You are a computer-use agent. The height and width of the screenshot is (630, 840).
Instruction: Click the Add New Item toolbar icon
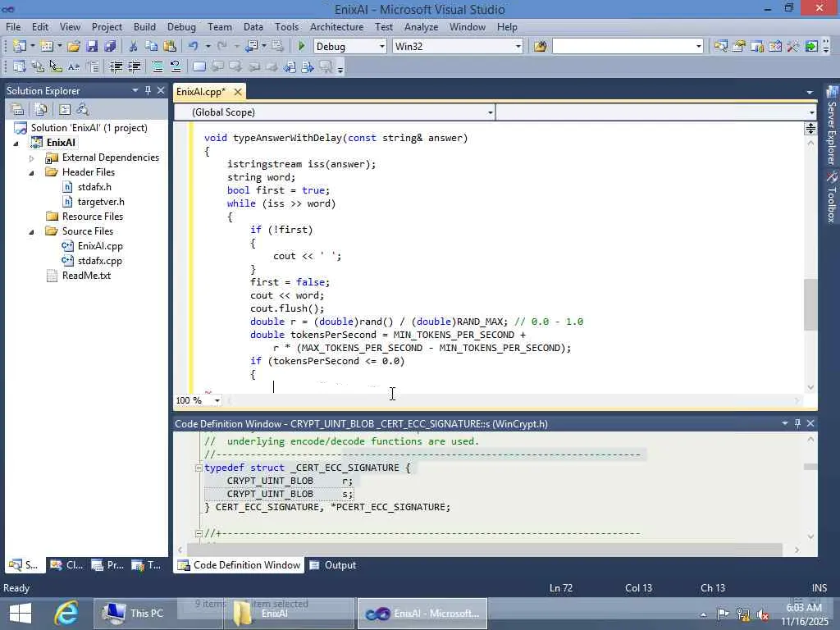coord(46,47)
